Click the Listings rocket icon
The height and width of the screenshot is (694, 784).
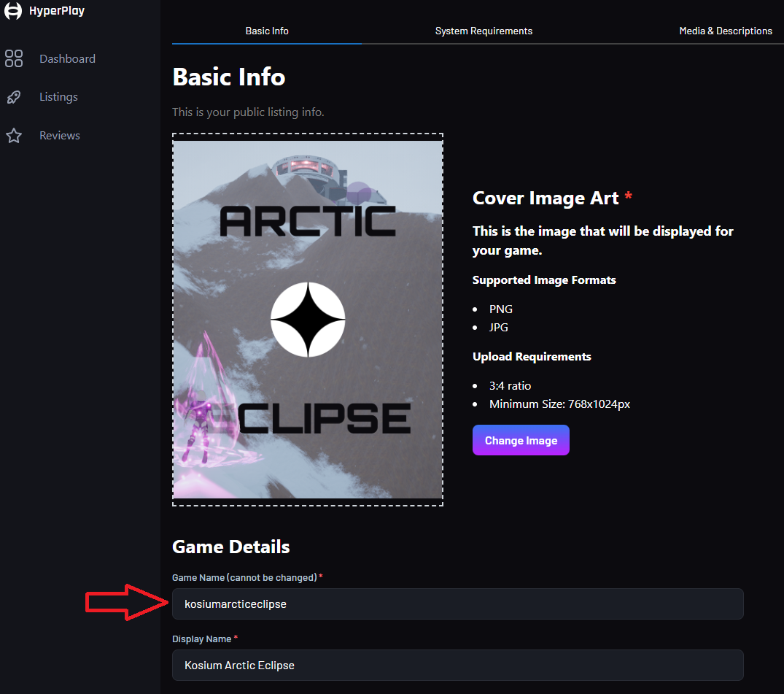coord(14,97)
